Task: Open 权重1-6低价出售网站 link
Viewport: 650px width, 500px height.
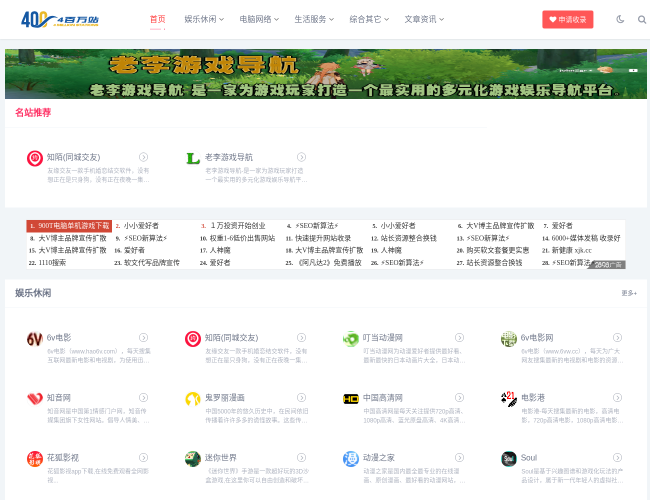Action: [242, 238]
